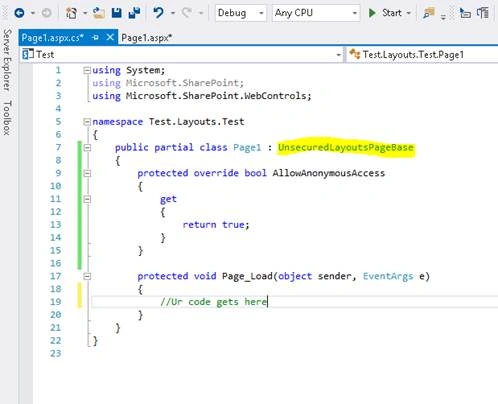This screenshot has height=404, width=498.
Task: Switch to the Page1.aspx.cs tab
Action: pyautogui.click(x=52, y=38)
